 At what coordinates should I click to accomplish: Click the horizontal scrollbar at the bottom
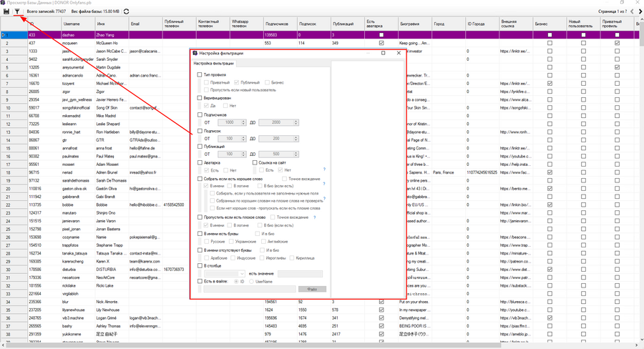click(321, 345)
